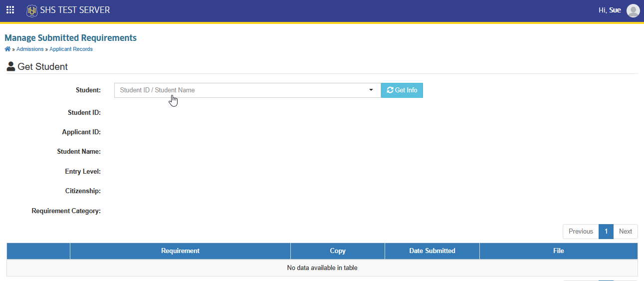Sort by the Copy column header
The height and width of the screenshot is (281, 644).
pyautogui.click(x=338, y=251)
